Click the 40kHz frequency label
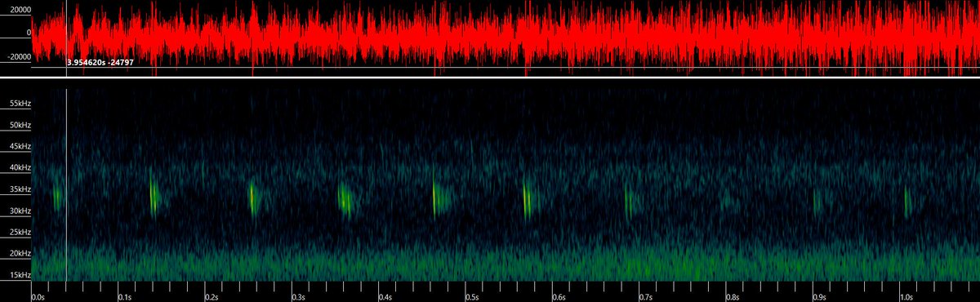The image size is (980, 302). [20, 168]
